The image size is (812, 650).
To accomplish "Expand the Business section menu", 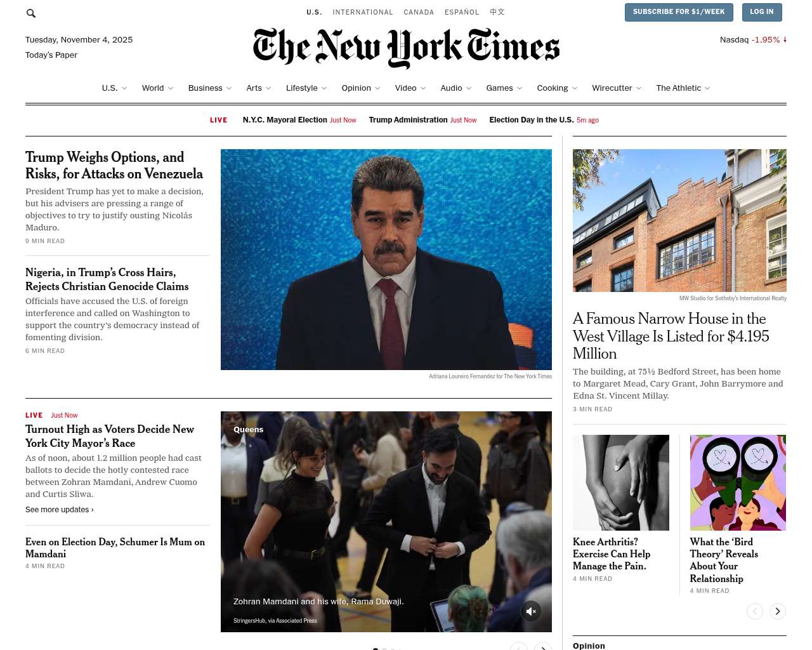I will pyautogui.click(x=210, y=88).
